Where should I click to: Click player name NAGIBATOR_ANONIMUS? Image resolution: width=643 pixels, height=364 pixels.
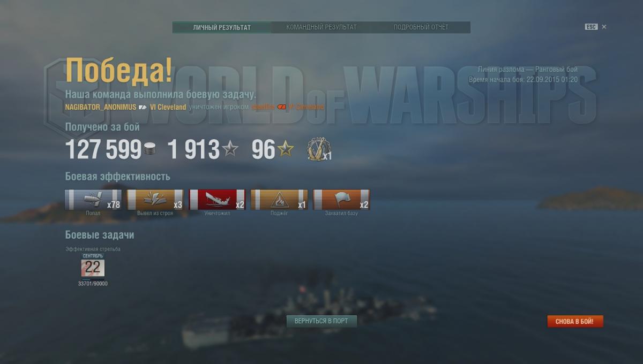(x=101, y=107)
